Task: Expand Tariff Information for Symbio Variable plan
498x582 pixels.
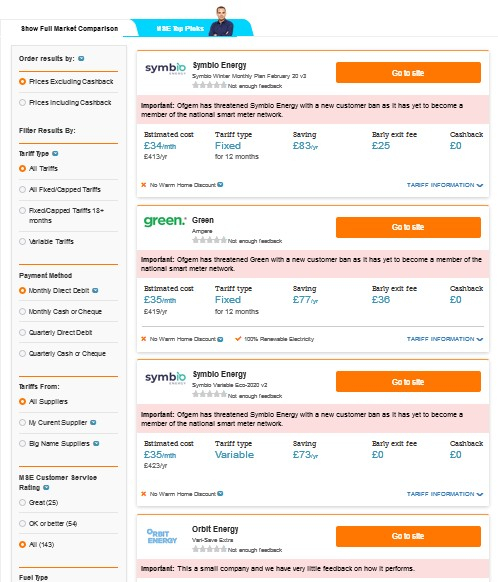Action: coord(445,494)
